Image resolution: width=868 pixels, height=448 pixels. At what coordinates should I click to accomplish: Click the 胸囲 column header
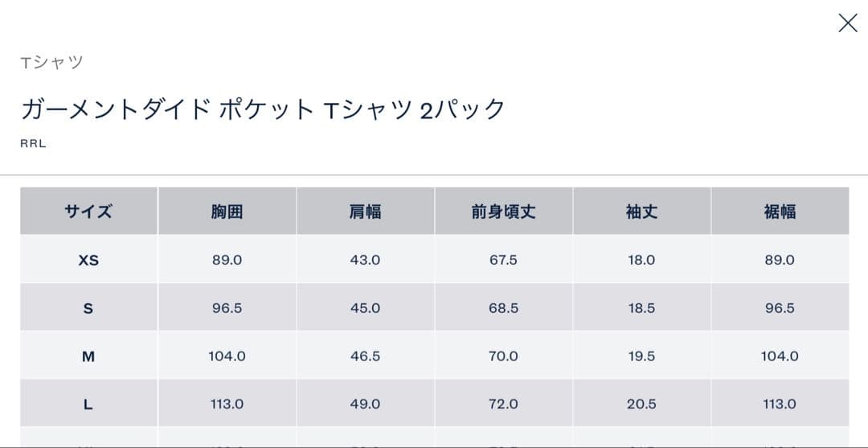[x=227, y=212]
